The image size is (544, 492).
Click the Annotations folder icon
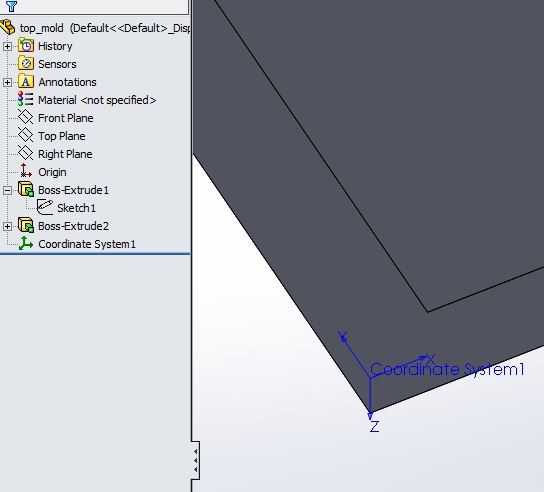point(26,82)
